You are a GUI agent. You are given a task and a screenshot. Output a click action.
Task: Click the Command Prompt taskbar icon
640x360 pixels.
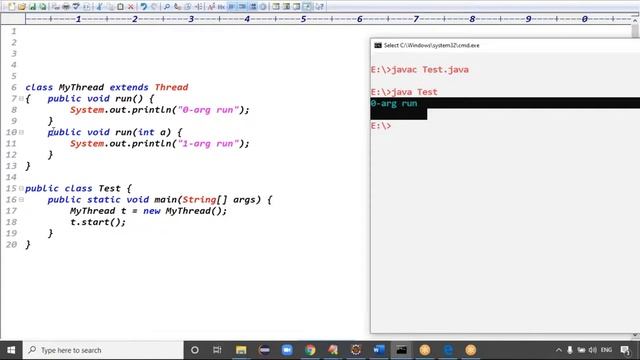tap(402, 350)
